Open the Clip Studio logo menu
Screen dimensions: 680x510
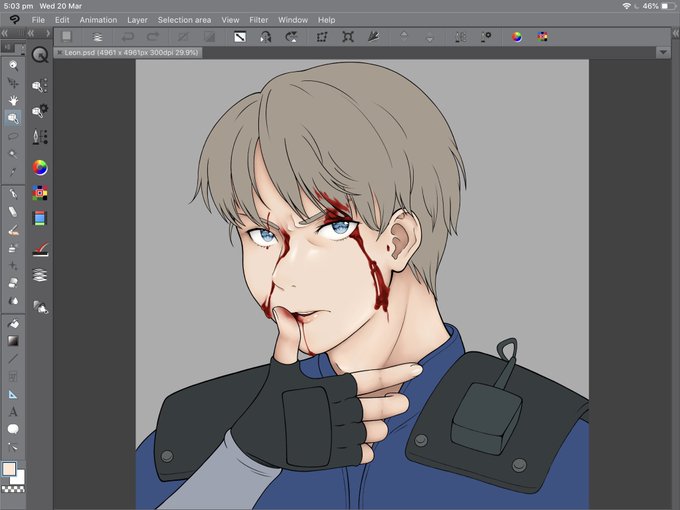click(14, 20)
